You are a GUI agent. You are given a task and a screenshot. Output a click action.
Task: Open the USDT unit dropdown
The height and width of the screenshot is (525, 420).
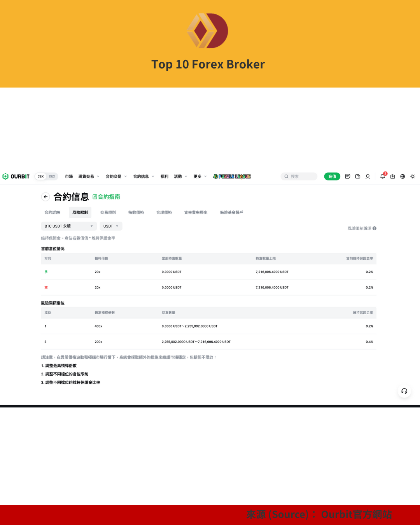(111, 226)
